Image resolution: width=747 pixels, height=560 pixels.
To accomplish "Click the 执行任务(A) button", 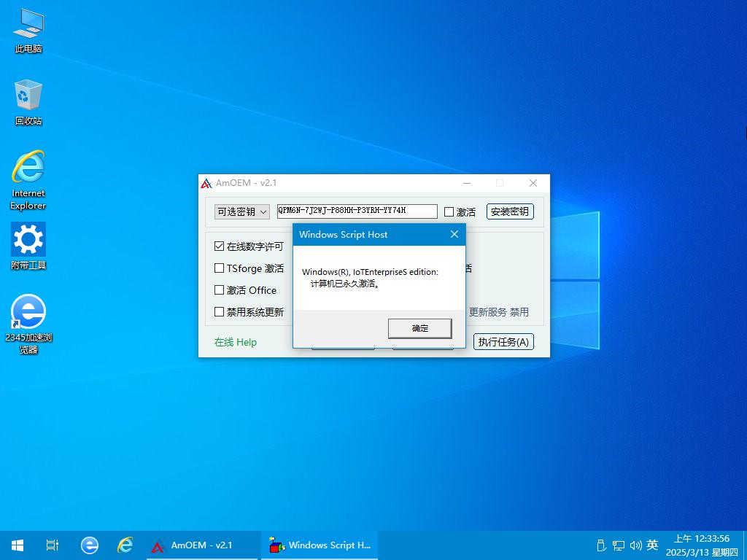I will click(503, 342).
